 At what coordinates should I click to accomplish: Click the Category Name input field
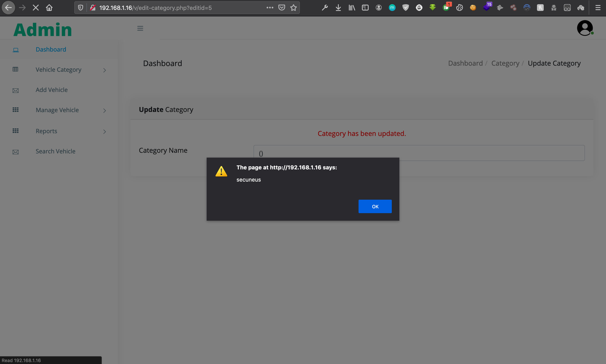[x=419, y=153]
